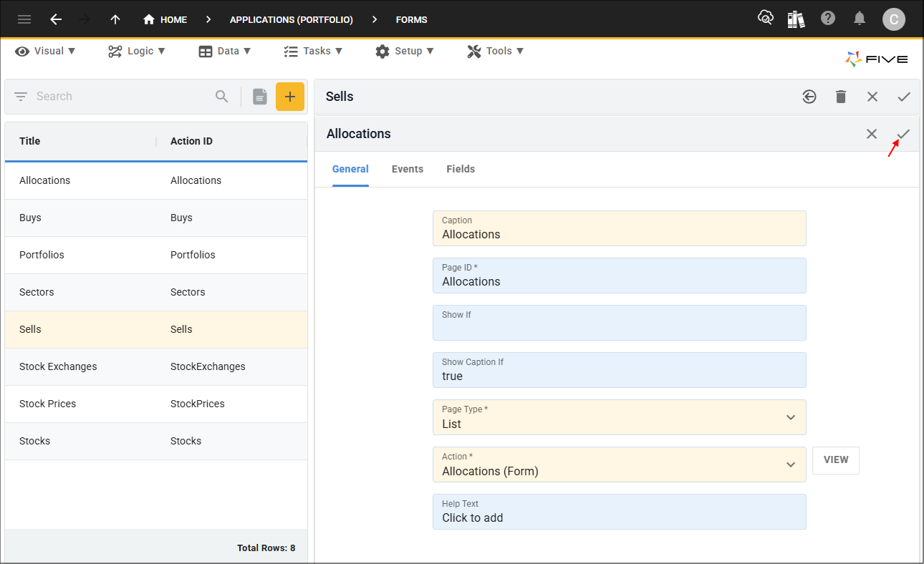Open the user avatar C
Viewport: 924px width, 564px height.
point(893,19)
